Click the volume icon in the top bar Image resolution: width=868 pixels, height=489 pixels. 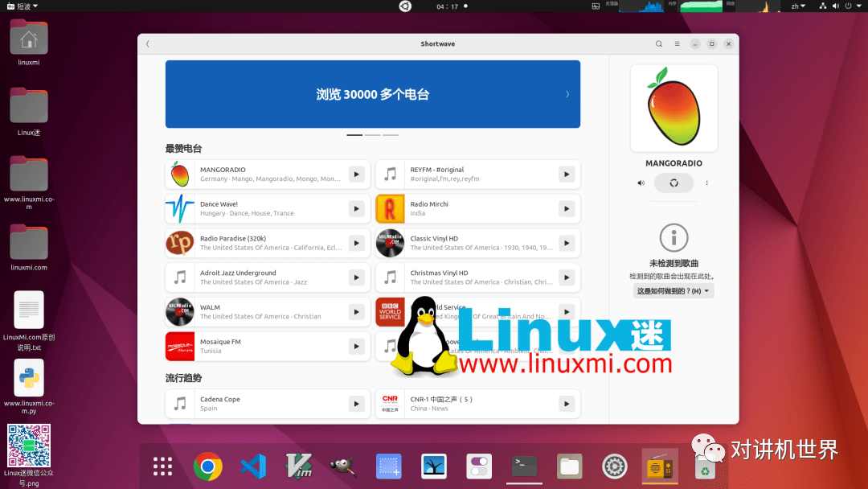click(836, 6)
